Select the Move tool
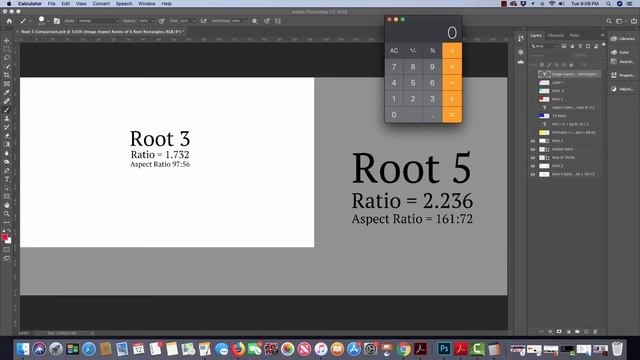The image size is (640, 360). click(7, 40)
